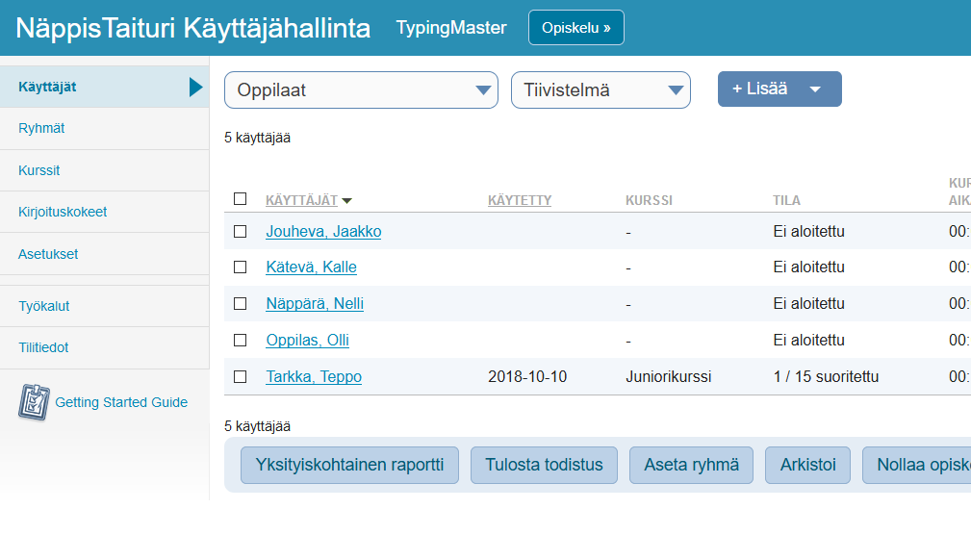This screenshot has width=971, height=560.
Task: Sort table by KÄYTETTY column header
Action: [x=520, y=201]
